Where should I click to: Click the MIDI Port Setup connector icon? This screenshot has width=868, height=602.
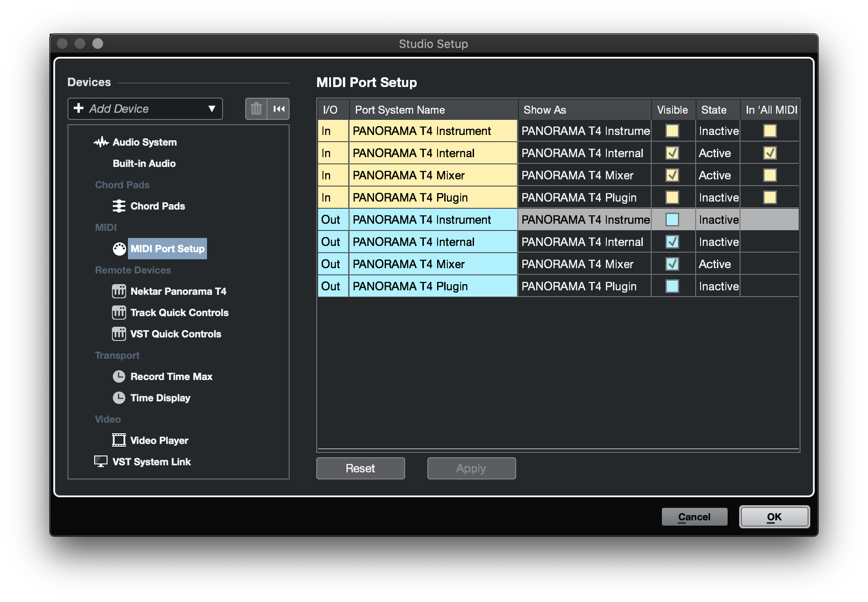[119, 249]
